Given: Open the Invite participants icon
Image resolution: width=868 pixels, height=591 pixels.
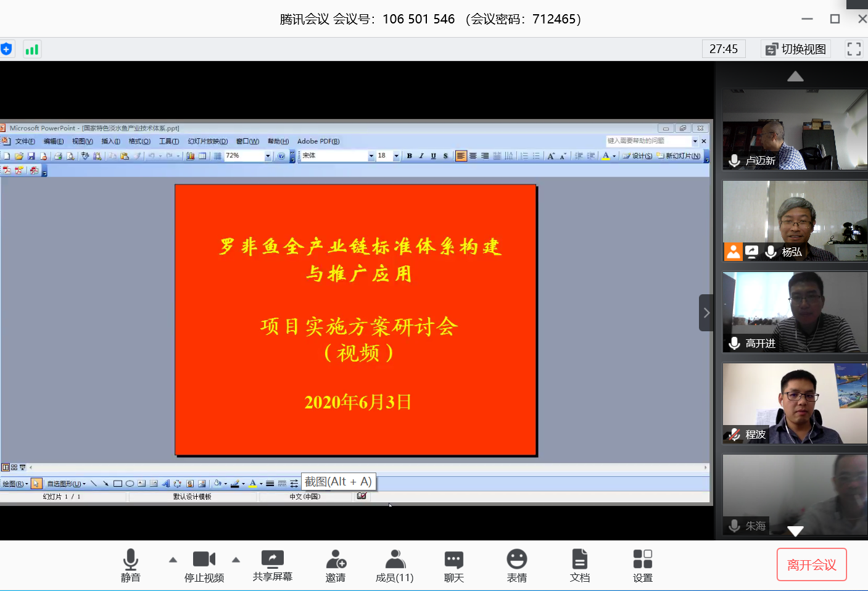Looking at the screenshot, I should coord(336,565).
